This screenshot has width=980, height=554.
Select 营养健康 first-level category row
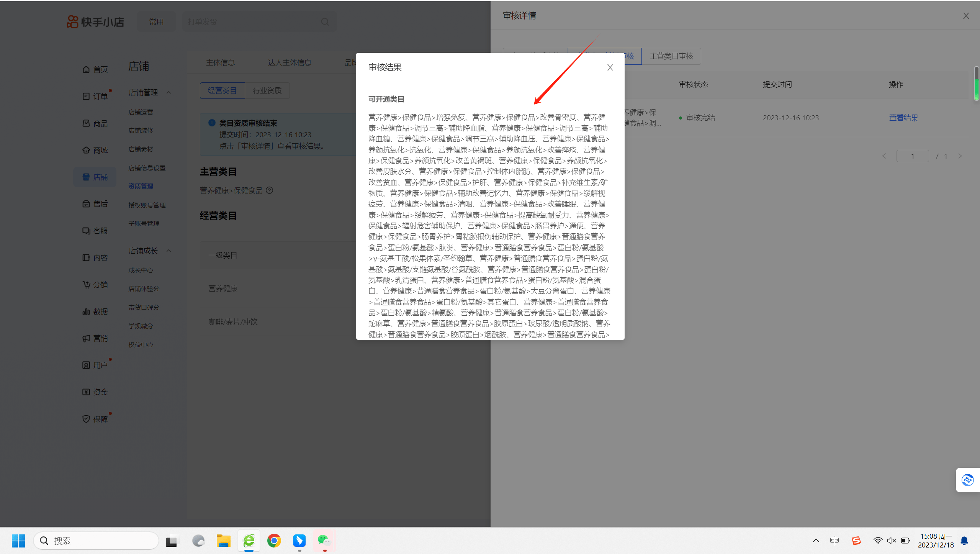pyautogui.click(x=278, y=288)
